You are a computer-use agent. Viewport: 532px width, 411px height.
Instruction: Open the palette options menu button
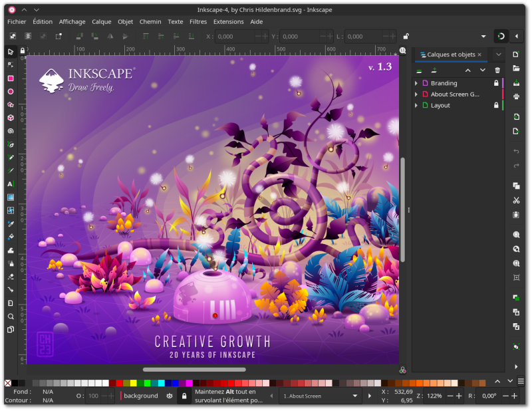coord(521,381)
